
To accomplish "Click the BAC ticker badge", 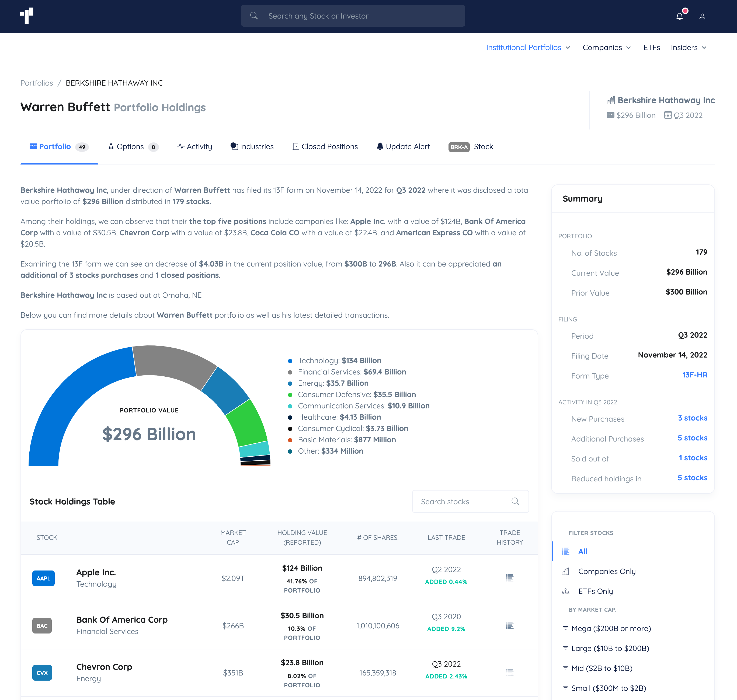I will click(42, 625).
